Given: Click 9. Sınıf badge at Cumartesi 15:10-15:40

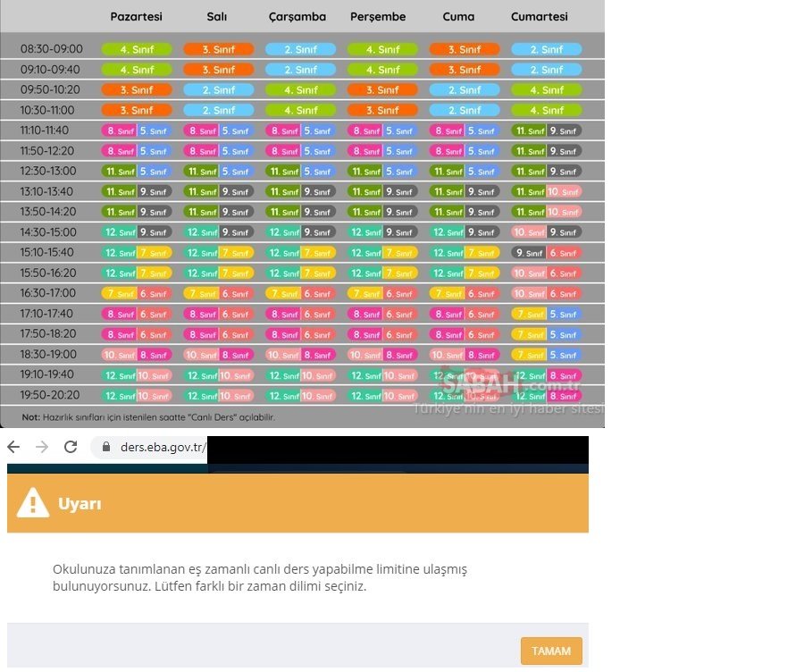Looking at the screenshot, I should 528,253.
